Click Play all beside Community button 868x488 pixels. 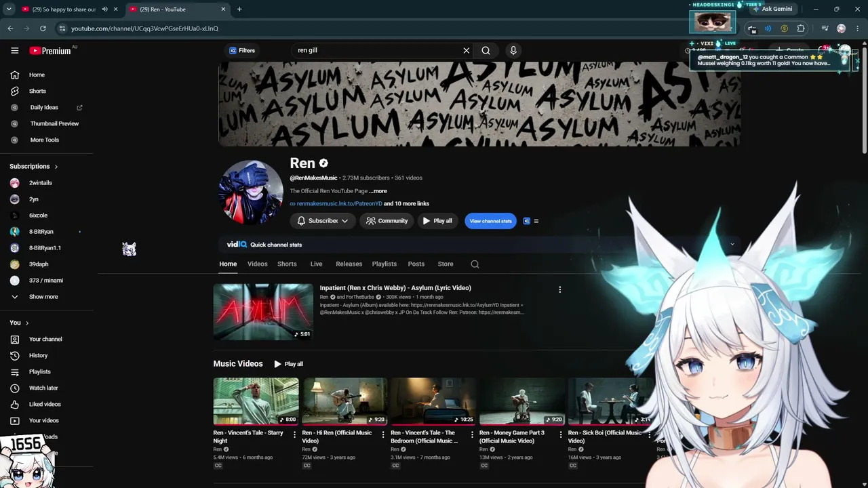tap(437, 221)
